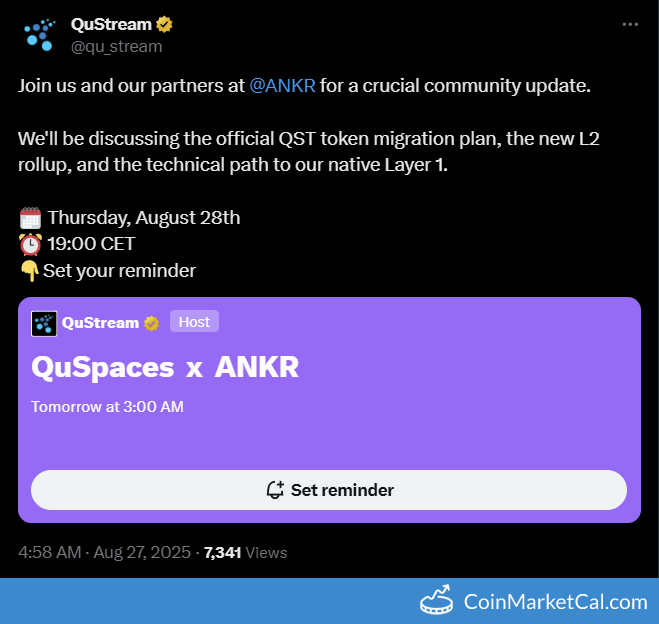Click the pointing-down hand emoji

pos(29,271)
